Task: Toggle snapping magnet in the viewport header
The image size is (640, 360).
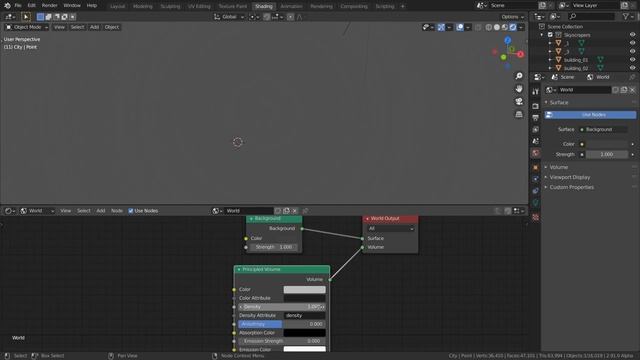Action: point(267,17)
